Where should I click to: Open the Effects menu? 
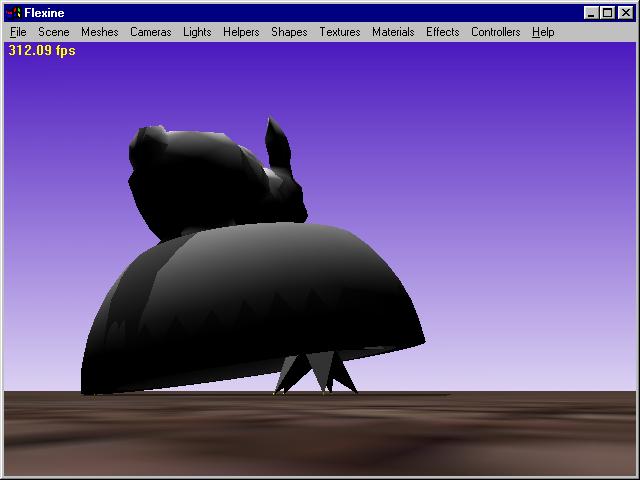[442, 32]
